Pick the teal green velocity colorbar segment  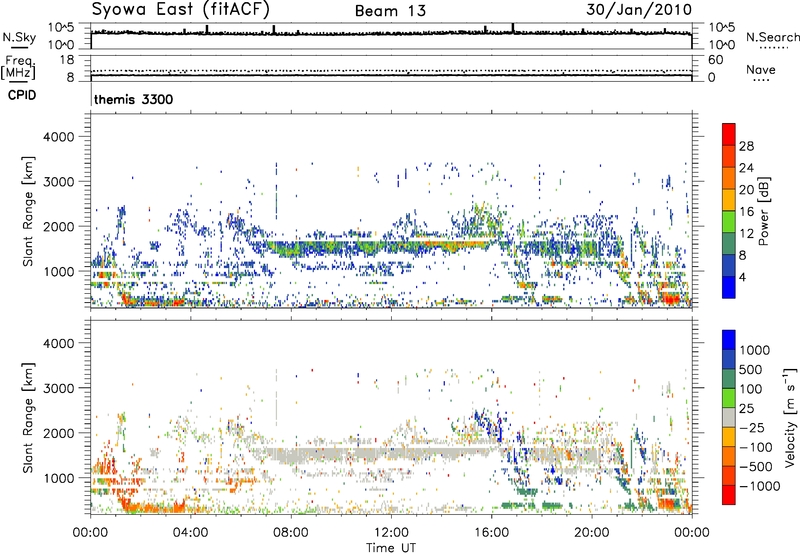click(729, 379)
